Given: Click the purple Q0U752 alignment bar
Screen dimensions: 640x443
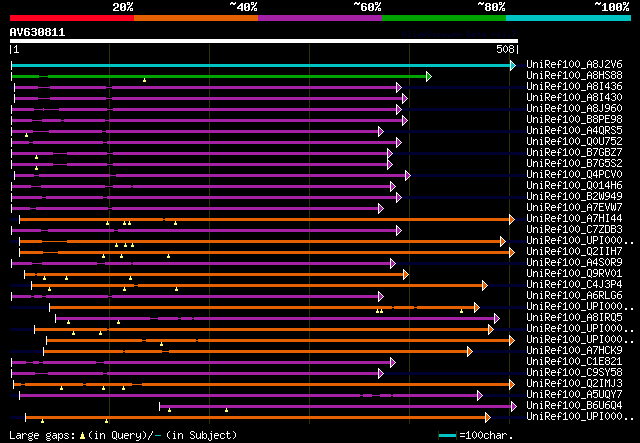Looking at the screenshot, I should click(x=204, y=142).
